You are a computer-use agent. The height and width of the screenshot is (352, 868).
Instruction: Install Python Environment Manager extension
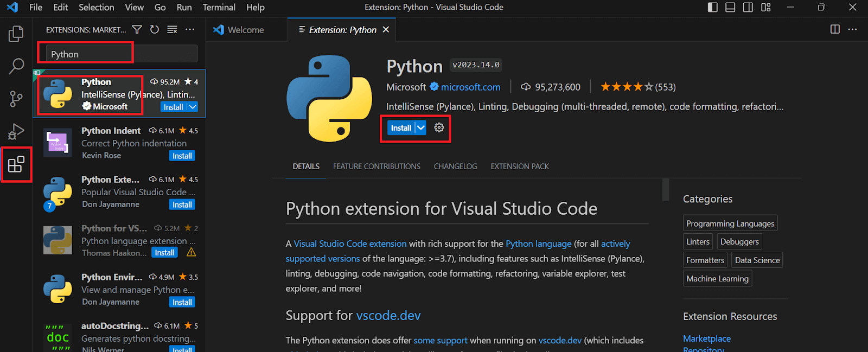(182, 302)
